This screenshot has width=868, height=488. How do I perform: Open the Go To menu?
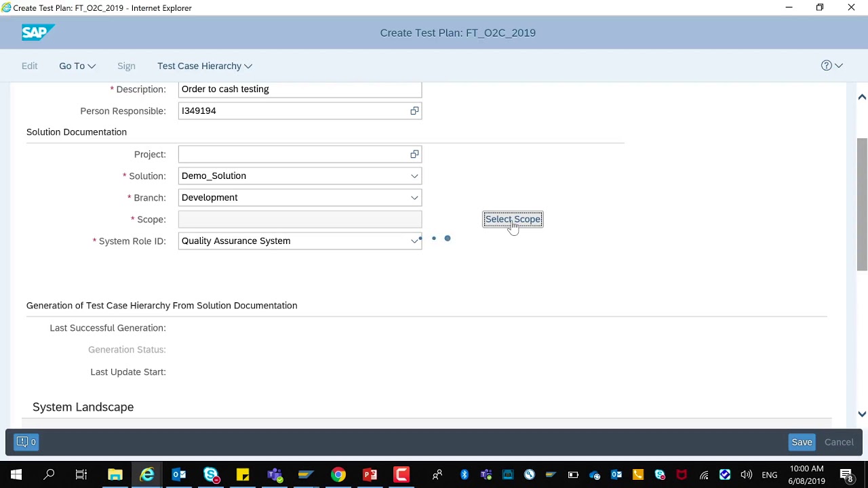(x=77, y=66)
